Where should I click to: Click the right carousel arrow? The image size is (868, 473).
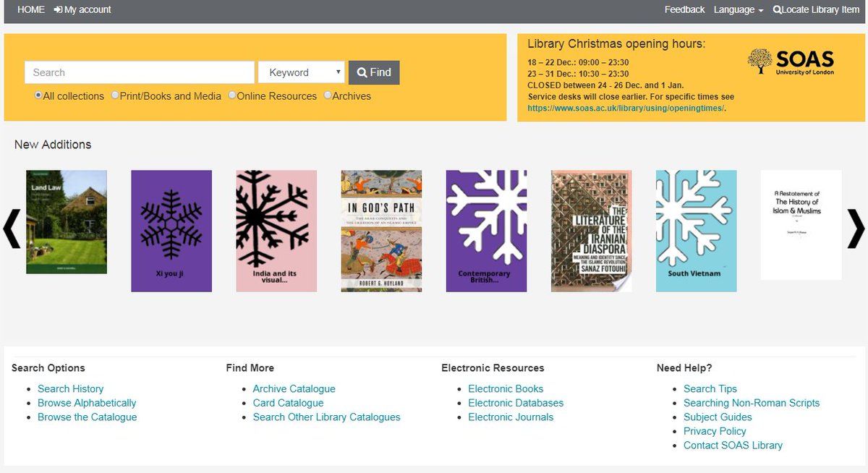(855, 229)
